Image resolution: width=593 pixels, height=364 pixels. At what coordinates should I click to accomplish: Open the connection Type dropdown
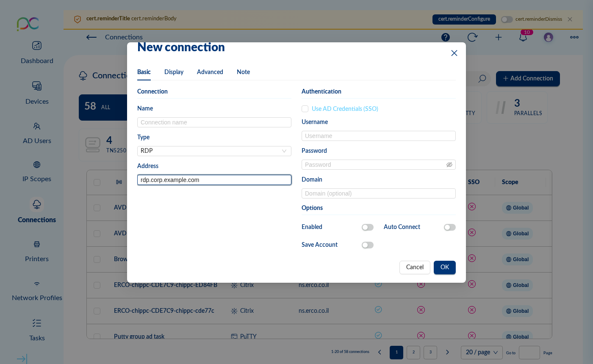(x=214, y=151)
